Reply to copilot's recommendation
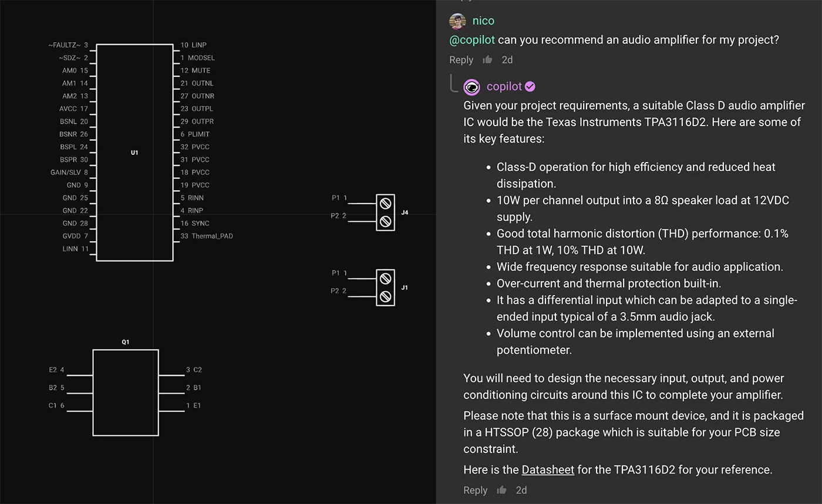 (475, 491)
